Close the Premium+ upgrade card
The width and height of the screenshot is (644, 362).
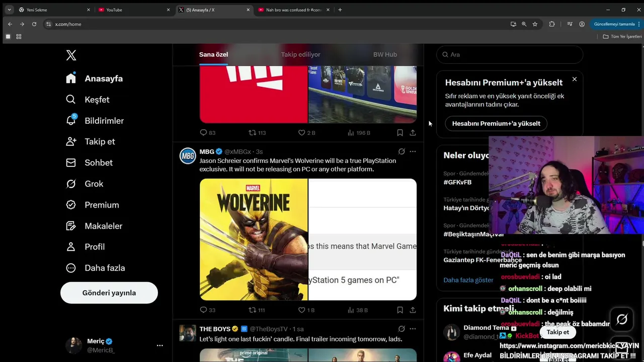click(575, 79)
